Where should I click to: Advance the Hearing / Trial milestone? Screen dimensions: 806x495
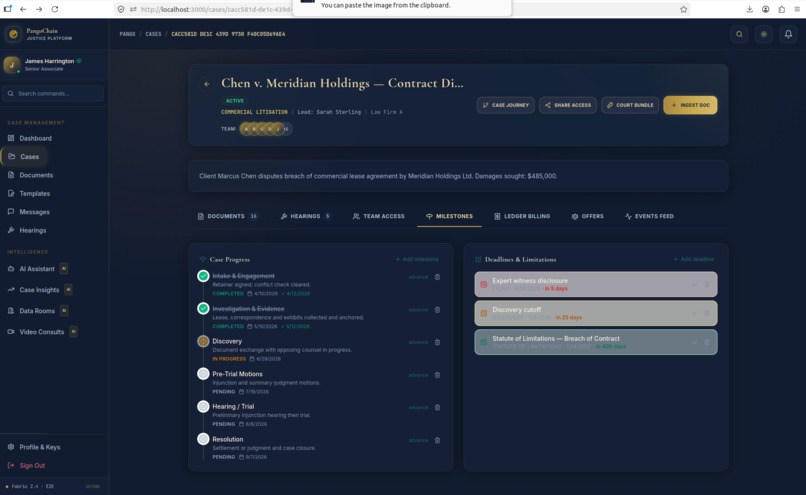[x=418, y=408]
